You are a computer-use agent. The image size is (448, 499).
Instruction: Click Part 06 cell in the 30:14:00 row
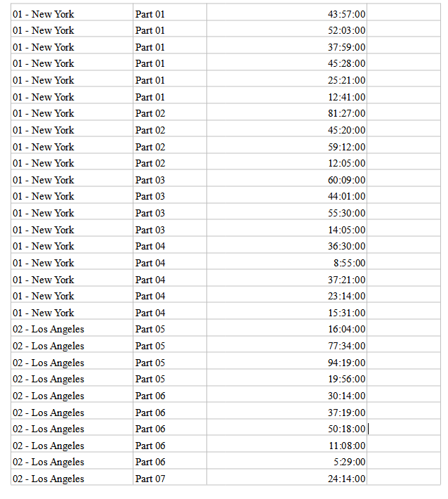point(150,396)
